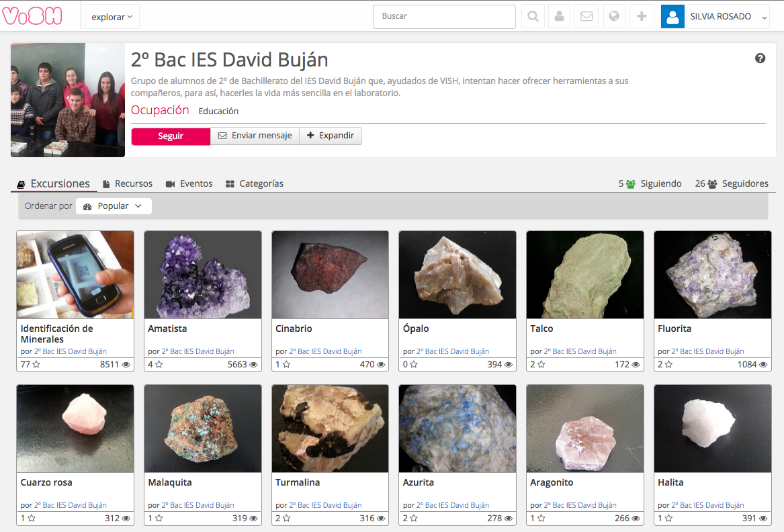The height and width of the screenshot is (532, 784).
Task: Switch to the Recursos tab
Action: [128, 183]
